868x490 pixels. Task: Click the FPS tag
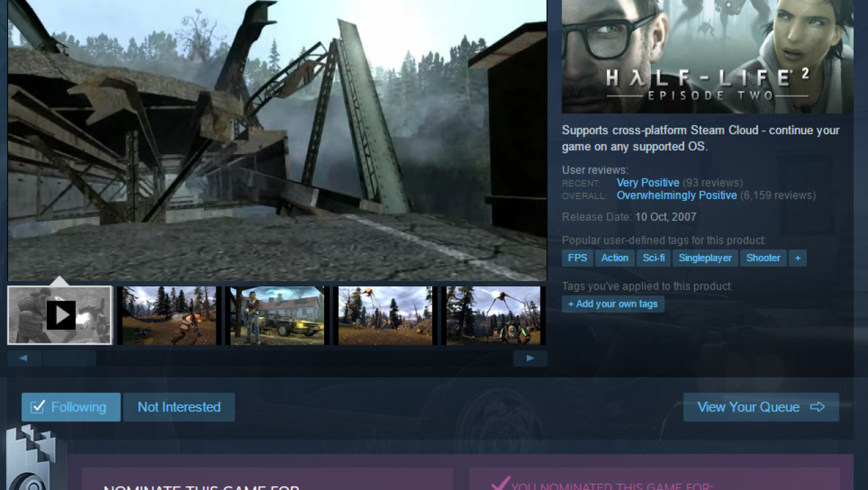(578, 258)
